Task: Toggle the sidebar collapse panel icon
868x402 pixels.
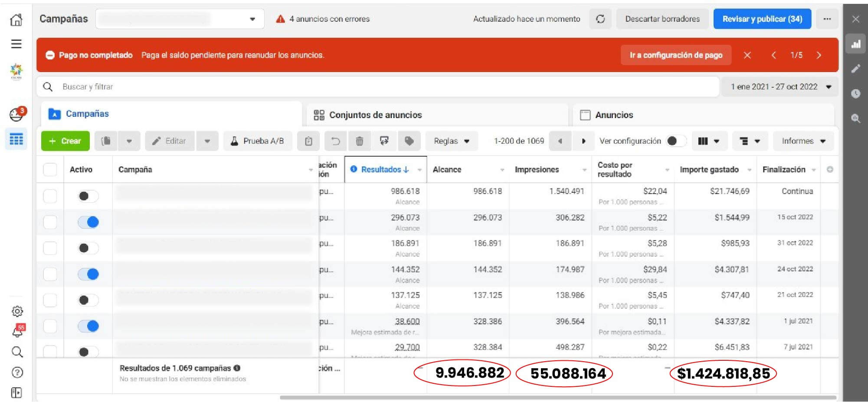Action: click(16, 392)
